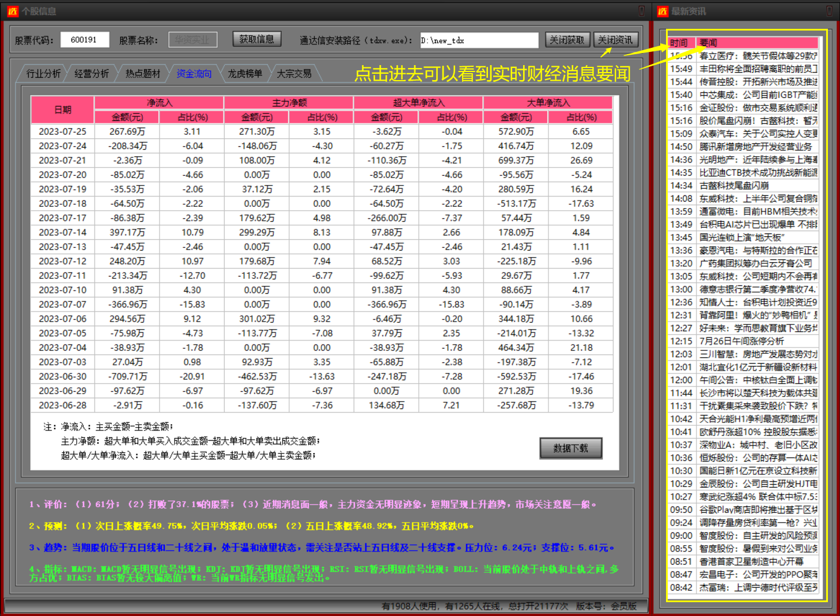Open the 资金流向 tab
Screen dimensions: 840x616
click(x=194, y=74)
